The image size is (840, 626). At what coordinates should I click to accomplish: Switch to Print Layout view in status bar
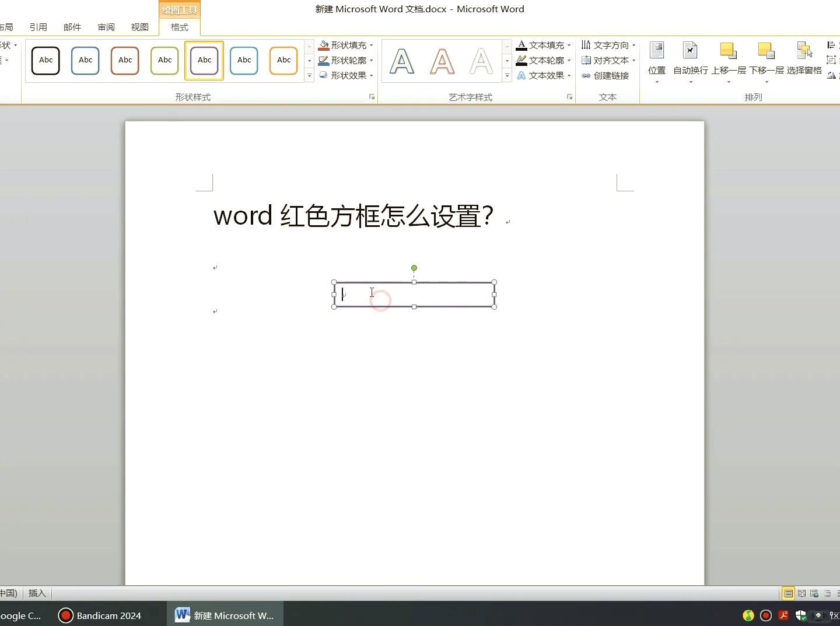coord(789,594)
